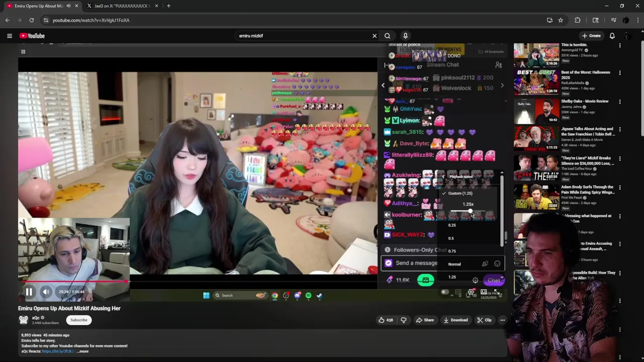Like the video (438 likes)
Image resolution: width=644 pixels, height=362 pixels.
click(x=386, y=320)
